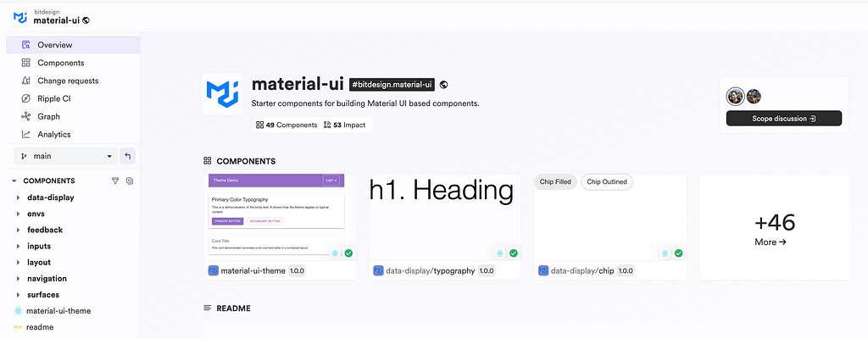Click 1.0.0 version badge of chip
868x339 pixels.
626,271
